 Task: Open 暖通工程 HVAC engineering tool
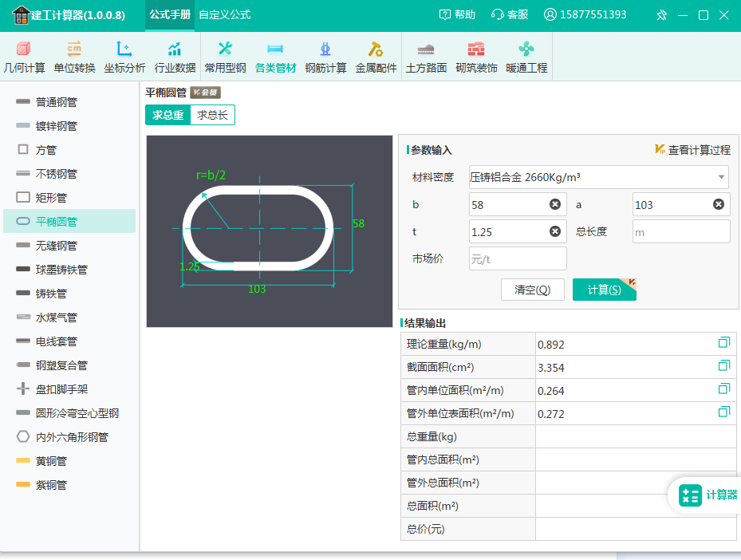pos(526,57)
